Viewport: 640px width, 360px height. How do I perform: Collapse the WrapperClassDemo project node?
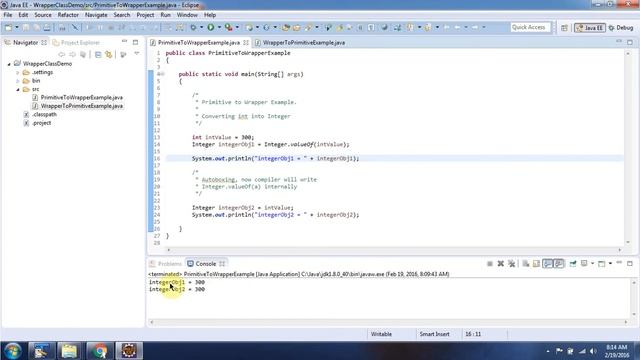pyautogui.click(x=9, y=64)
